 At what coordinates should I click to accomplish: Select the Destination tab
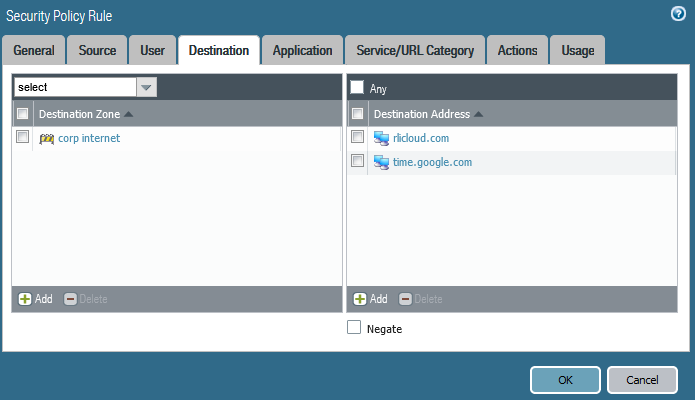coord(219,50)
